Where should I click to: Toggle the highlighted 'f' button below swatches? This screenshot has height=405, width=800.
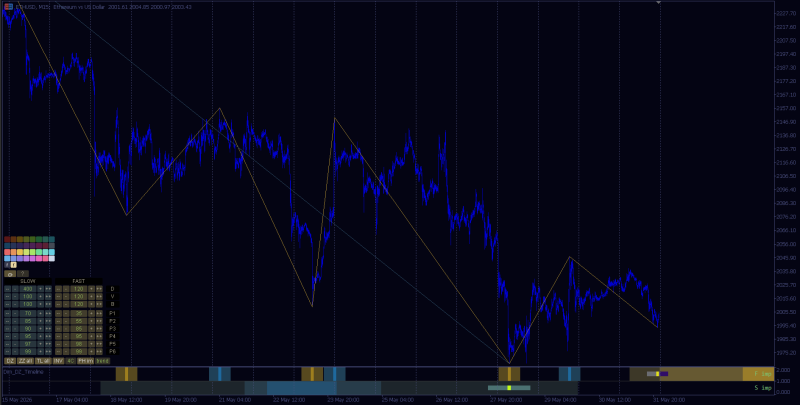(14, 265)
